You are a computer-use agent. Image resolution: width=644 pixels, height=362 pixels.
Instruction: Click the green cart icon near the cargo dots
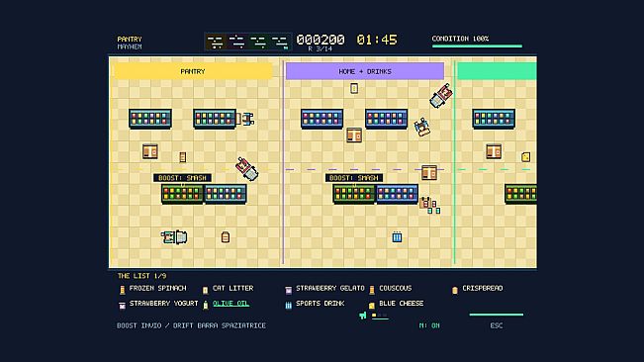[363, 316]
